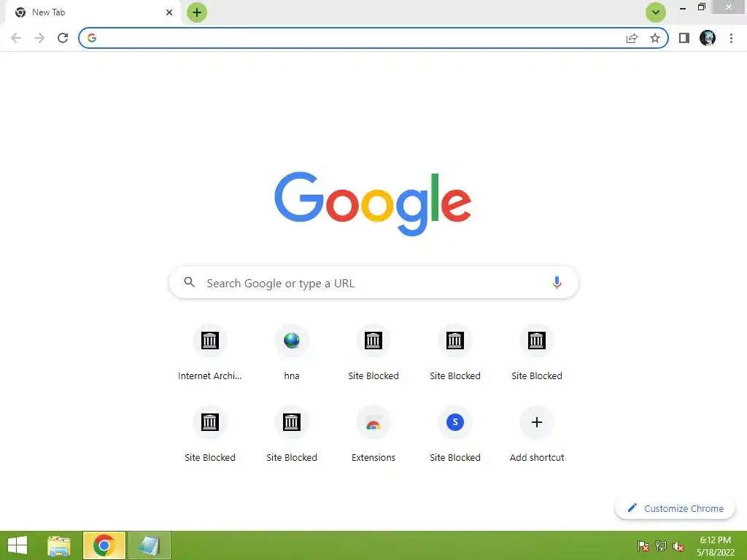The height and width of the screenshot is (560, 747).
Task: Click the back navigation arrow
Action: [x=16, y=38]
